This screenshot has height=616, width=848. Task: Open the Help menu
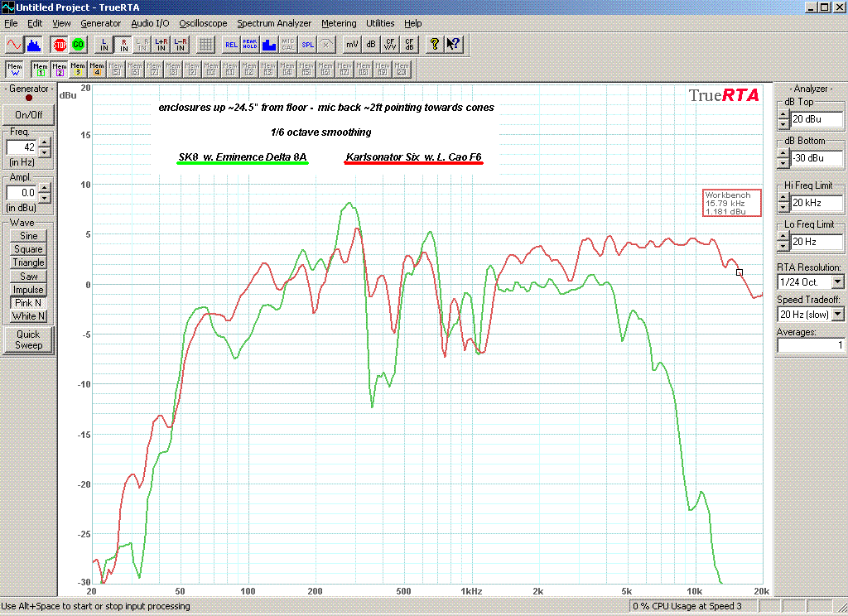(x=412, y=23)
